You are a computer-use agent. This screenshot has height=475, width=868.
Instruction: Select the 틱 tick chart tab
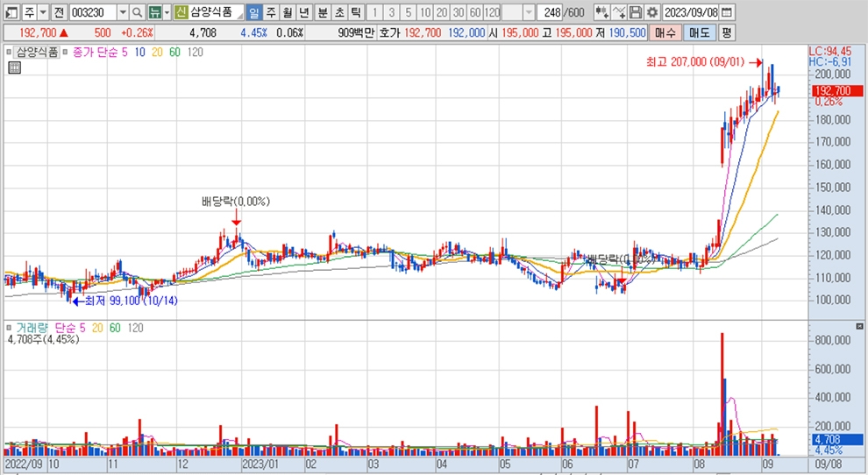point(355,12)
